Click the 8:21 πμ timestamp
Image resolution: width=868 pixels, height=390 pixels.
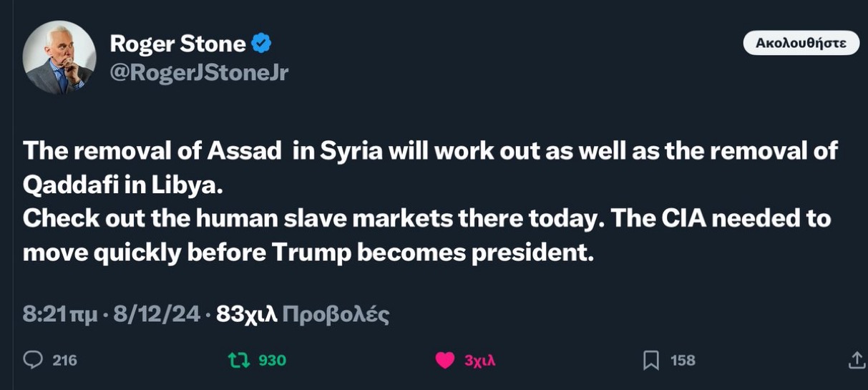(60, 314)
